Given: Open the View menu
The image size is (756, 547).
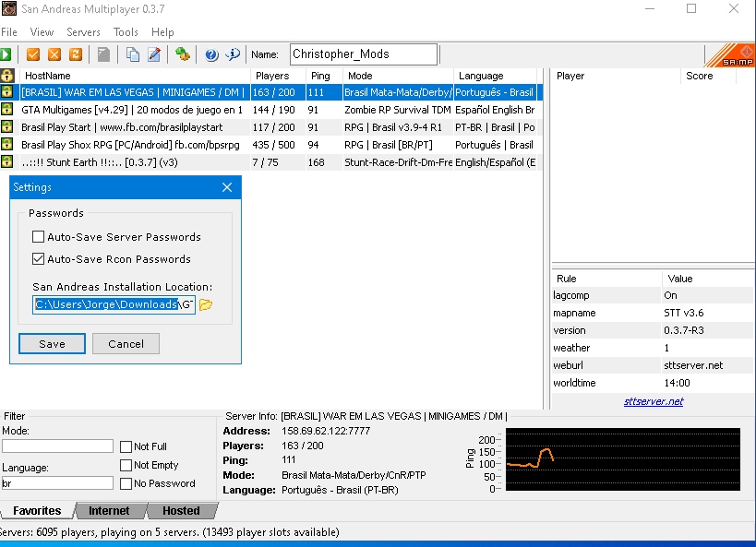Looking at the screenshot, I should (x=42, y=32).
